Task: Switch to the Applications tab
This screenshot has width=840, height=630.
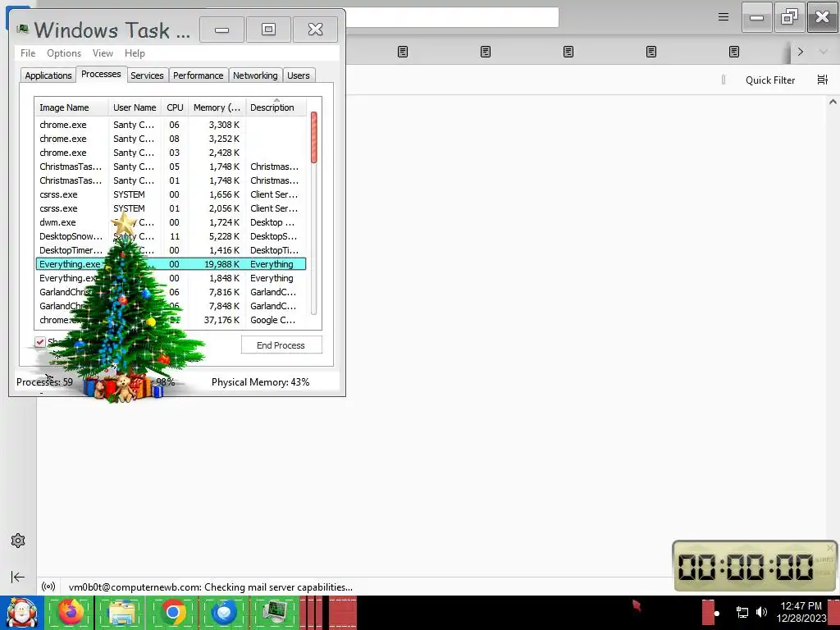Action: pos(48,75)
